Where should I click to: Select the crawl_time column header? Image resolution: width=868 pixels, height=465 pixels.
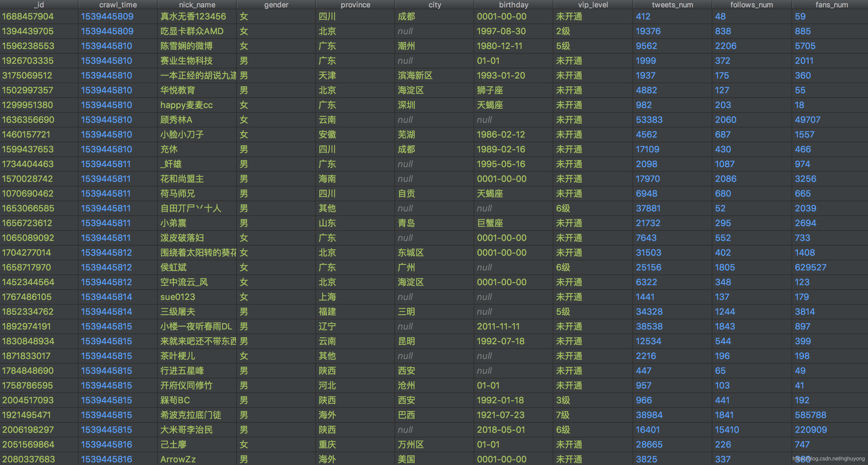coord(118,4)
